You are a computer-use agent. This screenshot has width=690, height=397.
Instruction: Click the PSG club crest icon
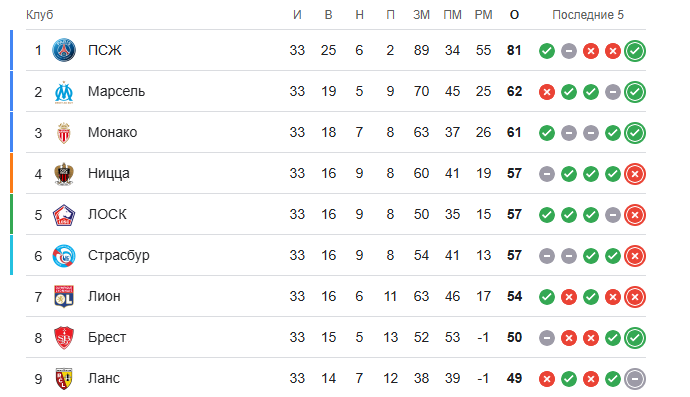(x=64, y=50)
